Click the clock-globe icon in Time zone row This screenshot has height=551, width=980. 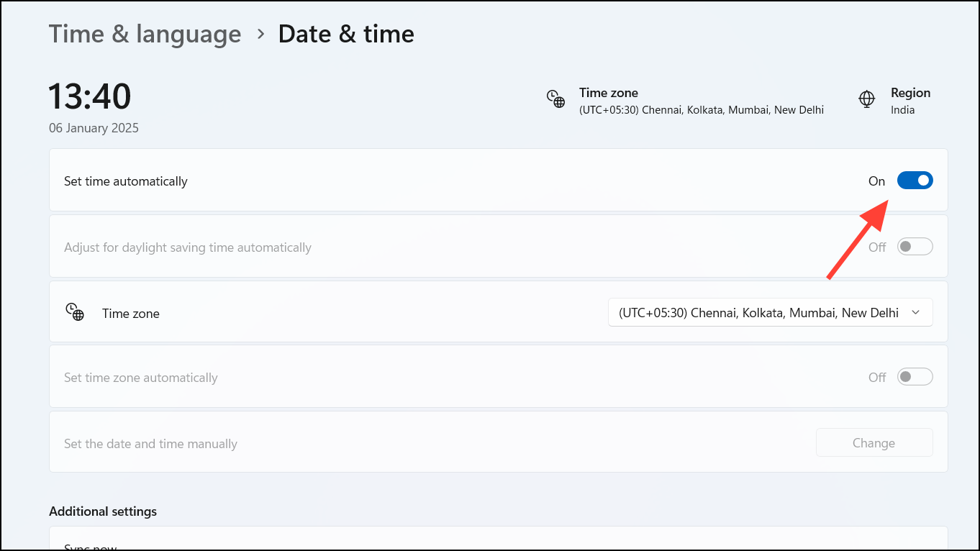click(x=75, y=311)
